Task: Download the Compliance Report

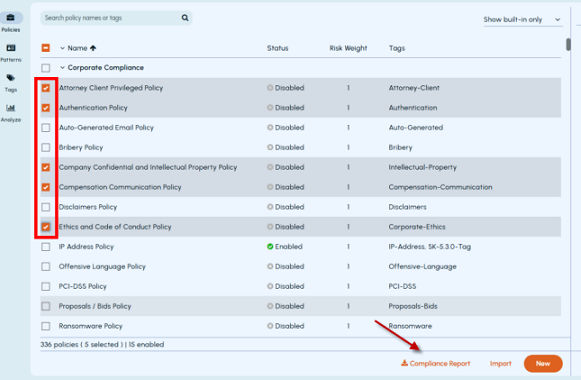Action: pos(436,364)
